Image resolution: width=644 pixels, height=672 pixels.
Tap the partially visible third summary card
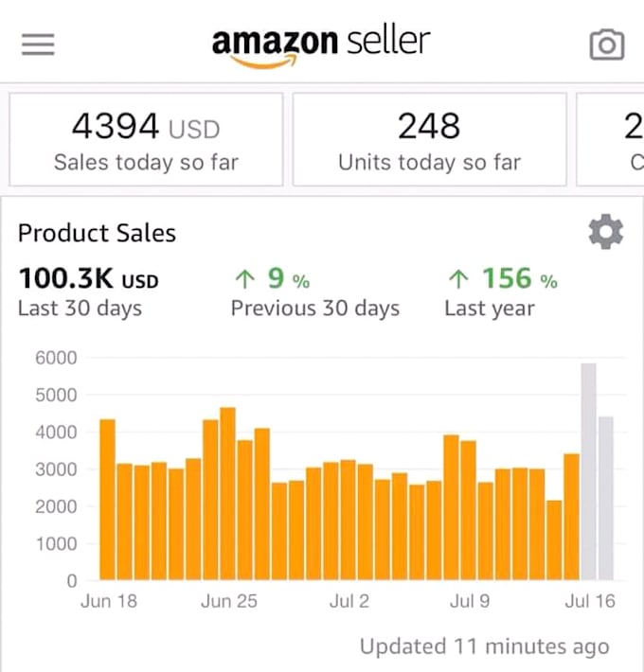611,139
